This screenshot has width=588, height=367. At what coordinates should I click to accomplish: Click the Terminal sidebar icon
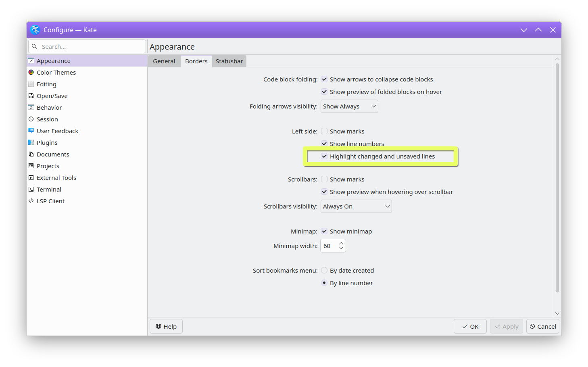pyautogui.click(x=31, y=189)
